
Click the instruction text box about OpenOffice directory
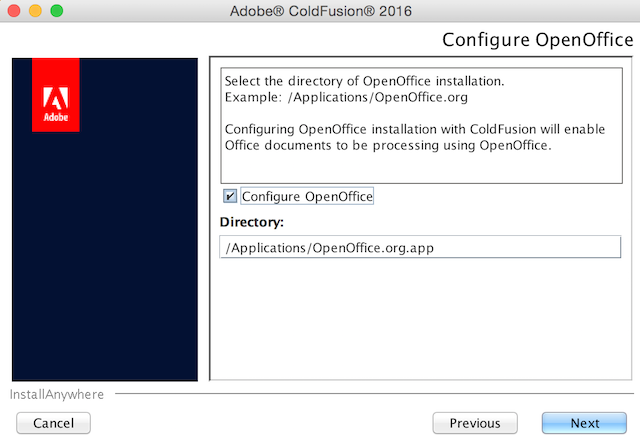tap(422, 126)
